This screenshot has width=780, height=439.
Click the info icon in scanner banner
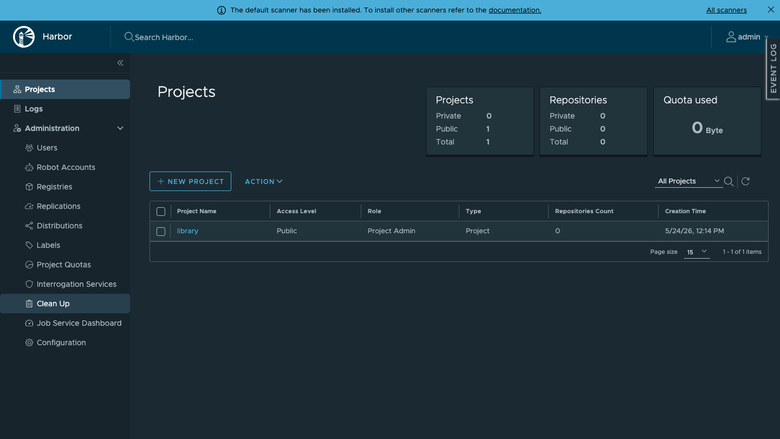click(x=221, y=10)
